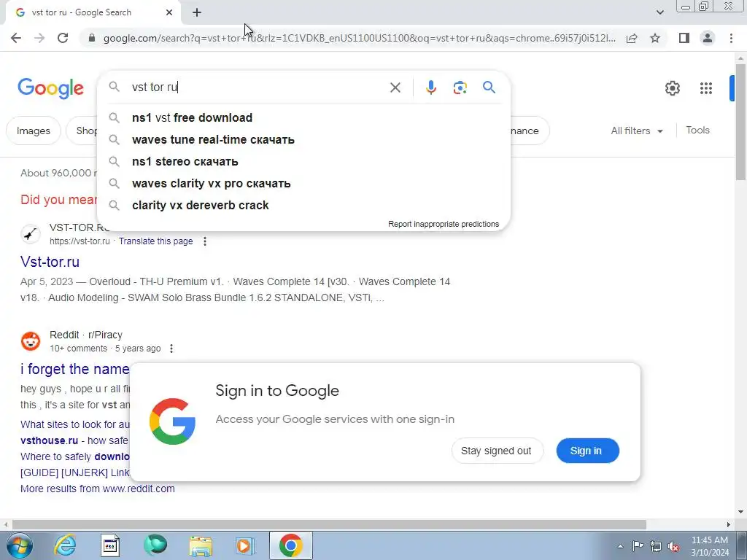Open more options for Vst-tor.ru result
747x560 pixels.
[x=205, y=241]
